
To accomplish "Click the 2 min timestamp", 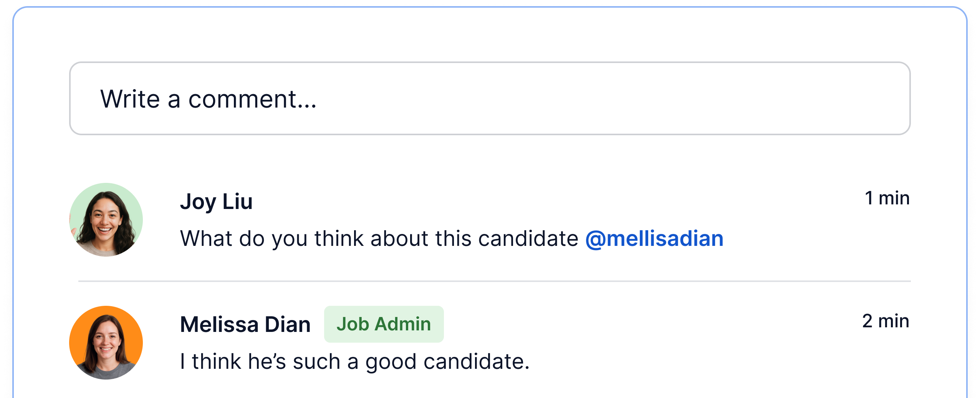I will (886, 321).
